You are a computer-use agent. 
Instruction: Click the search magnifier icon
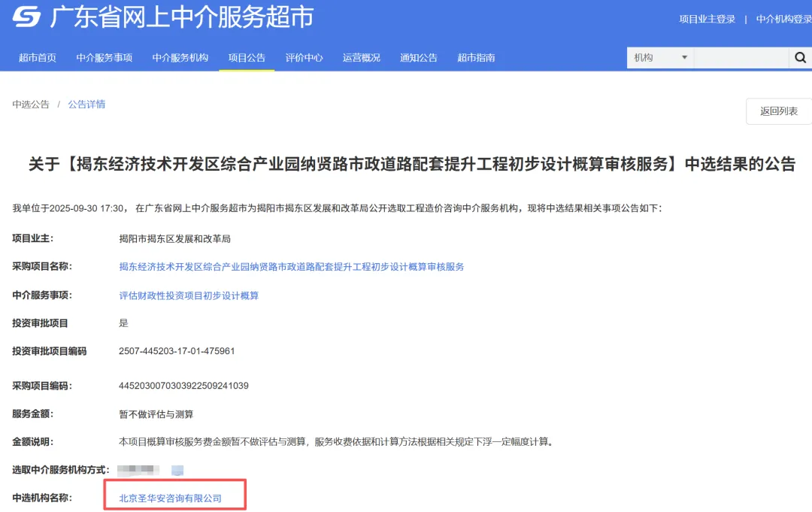click(x=800, y=57)
